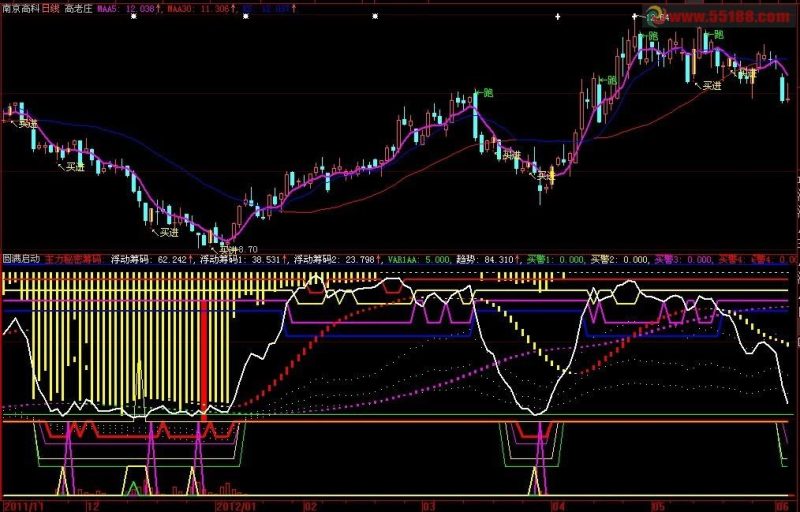Click the rightmost green 跑 marker near top

pyautogui.click(x=714, y=35)
